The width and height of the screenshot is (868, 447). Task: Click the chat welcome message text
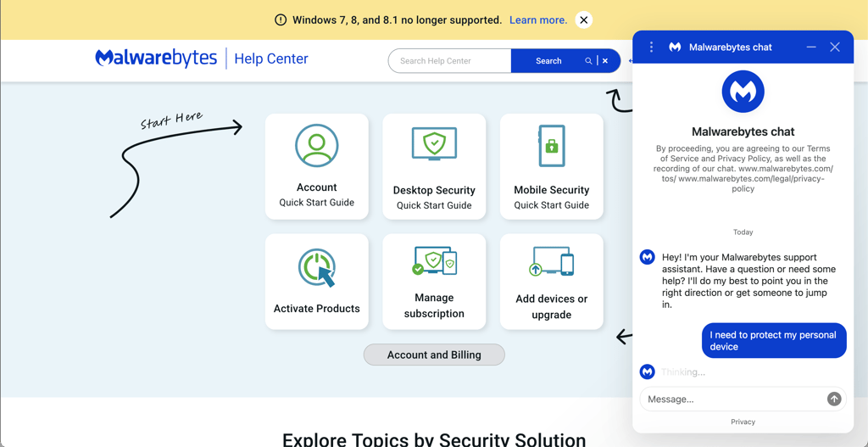(749, 281)
